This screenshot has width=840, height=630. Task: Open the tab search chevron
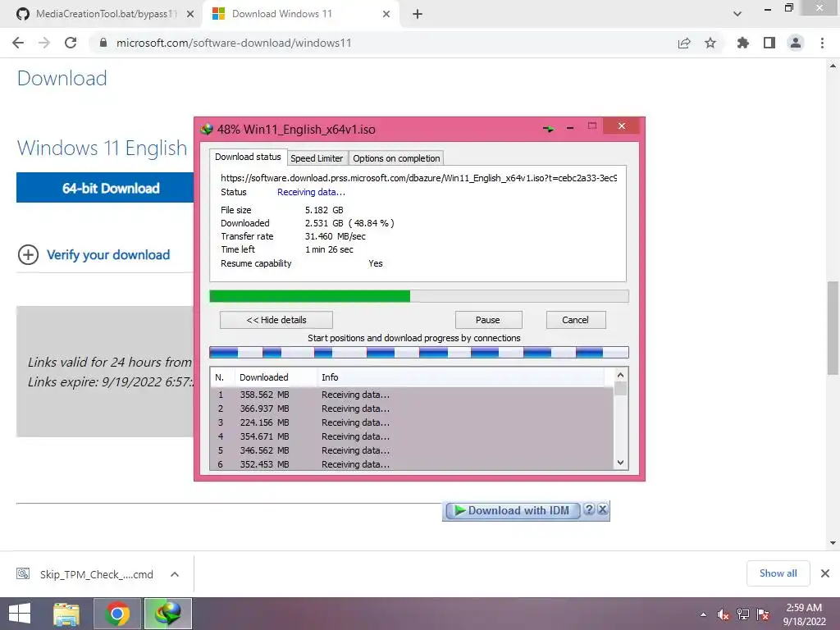pyautogui.click(x=737, y=14)
